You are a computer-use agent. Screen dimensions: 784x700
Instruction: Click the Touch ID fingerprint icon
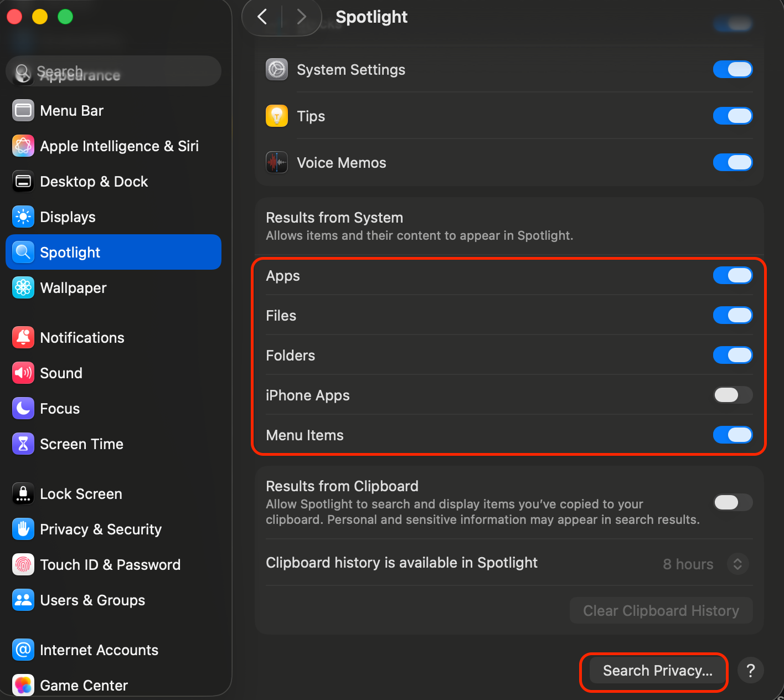click(23, 565)
